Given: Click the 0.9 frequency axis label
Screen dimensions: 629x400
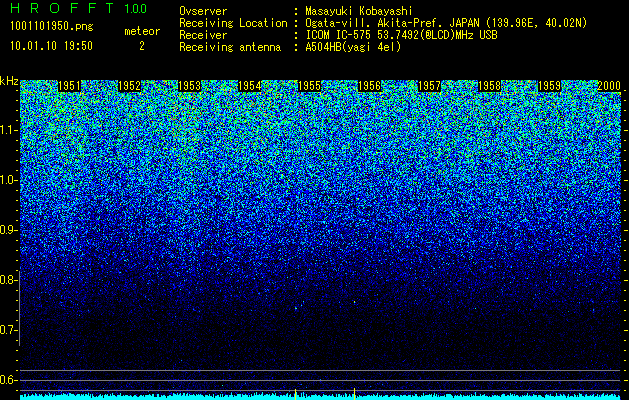Looking at the screenshot, I should pyautogui.click(x=8, y=230).
